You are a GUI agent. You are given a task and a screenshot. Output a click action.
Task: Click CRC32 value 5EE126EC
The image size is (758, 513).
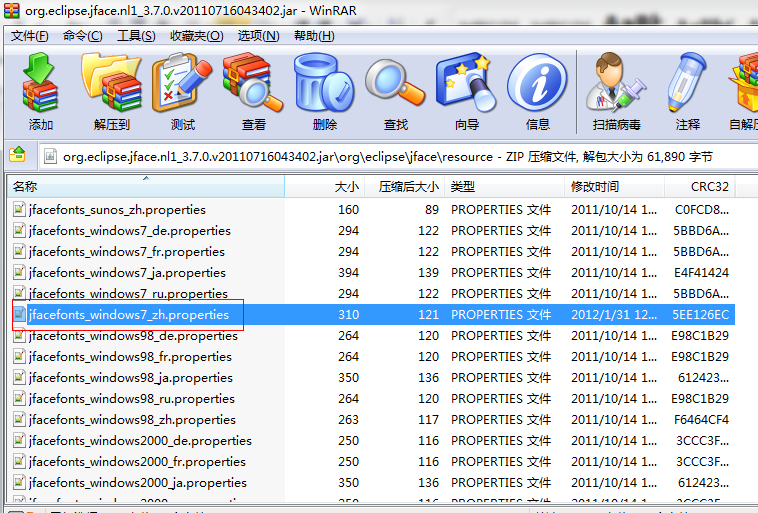700,314
